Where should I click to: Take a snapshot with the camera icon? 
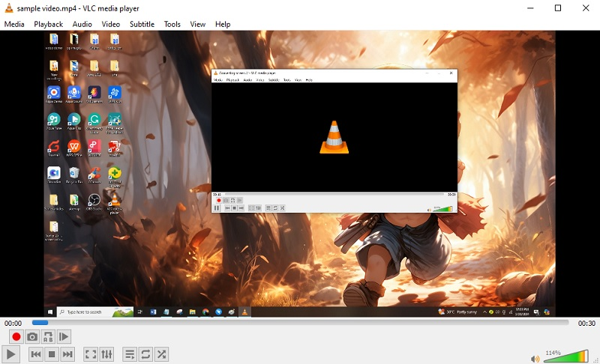(32, 336)
